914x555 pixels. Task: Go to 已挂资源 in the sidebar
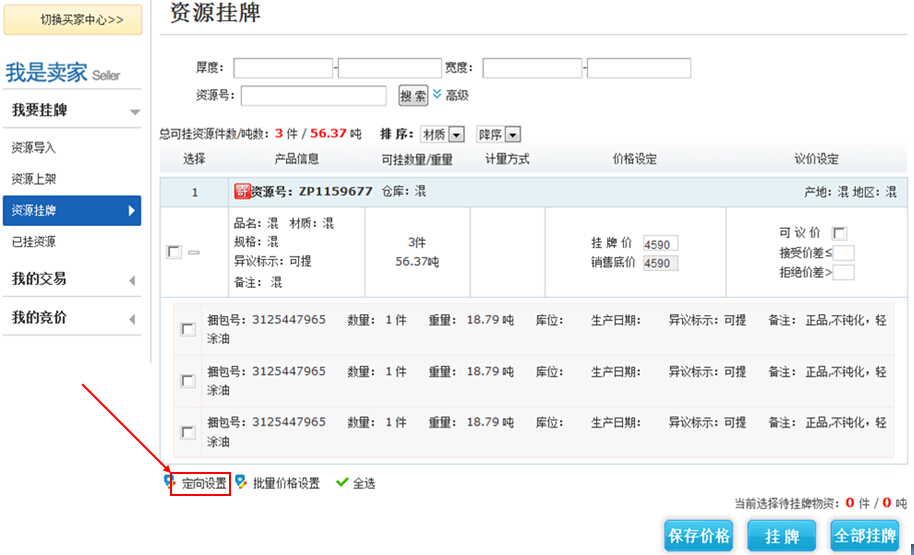(x=34, y=242)
